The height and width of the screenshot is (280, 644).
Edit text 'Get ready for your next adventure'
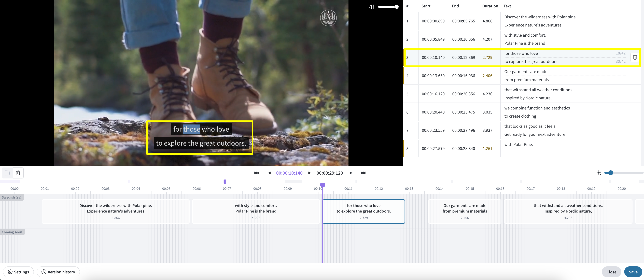point(535,134)
